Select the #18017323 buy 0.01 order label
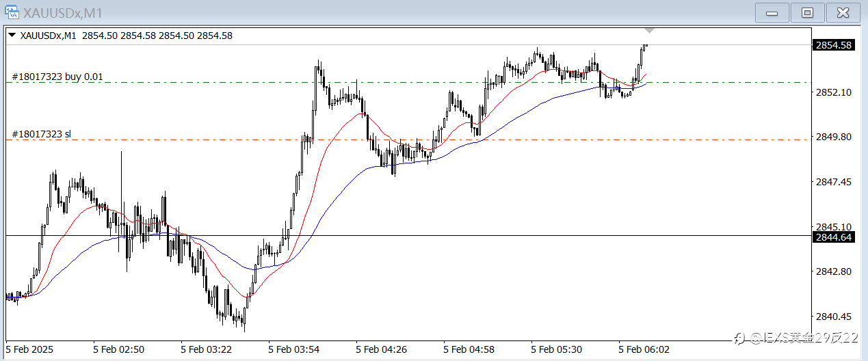868x361 pixels. [57, 77]
